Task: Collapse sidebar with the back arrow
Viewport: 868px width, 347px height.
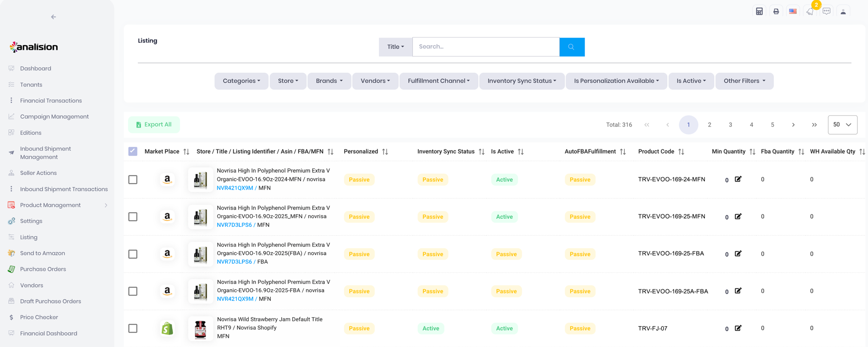Action: coord(53,17)
